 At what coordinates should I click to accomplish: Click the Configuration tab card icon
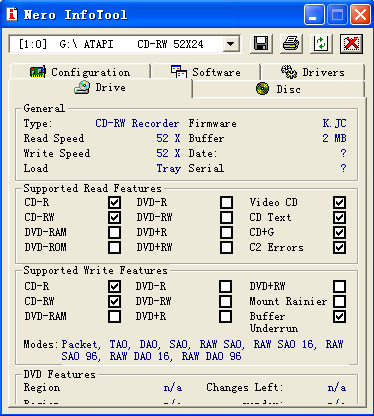(x=38, y=72)
